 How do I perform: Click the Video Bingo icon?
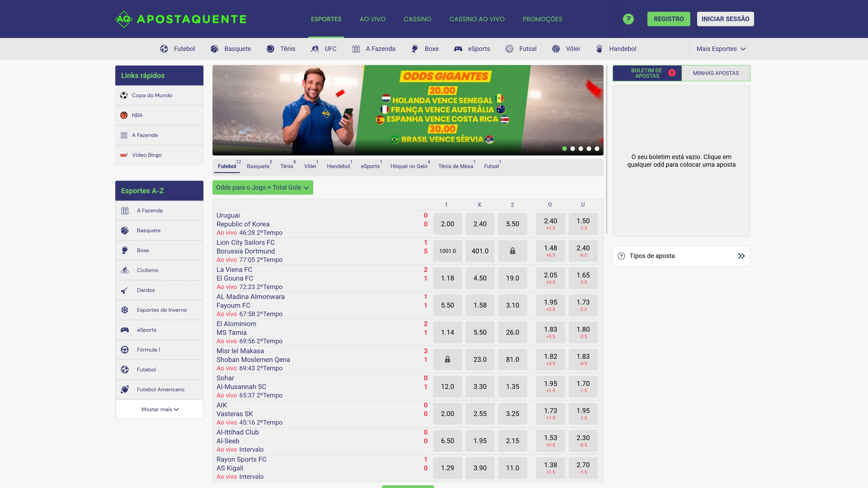tap(124, 155)
